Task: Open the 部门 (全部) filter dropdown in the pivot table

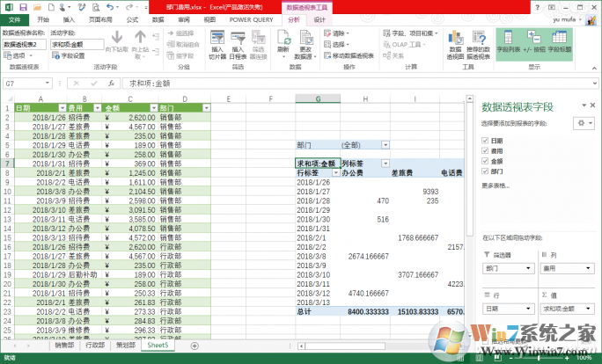Action: pyautogui.click(x=385, y=145)
